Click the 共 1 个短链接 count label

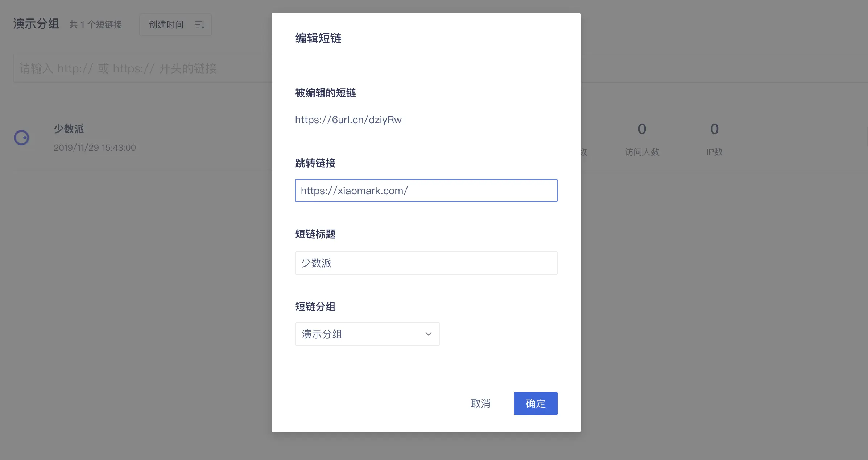click(x=96, y=25)
